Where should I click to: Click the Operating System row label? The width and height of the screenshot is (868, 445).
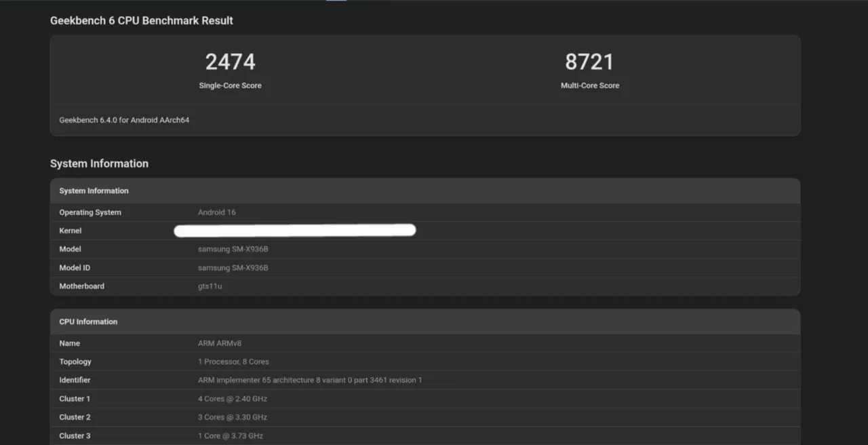pyautogui.click(x=90, y=212)
